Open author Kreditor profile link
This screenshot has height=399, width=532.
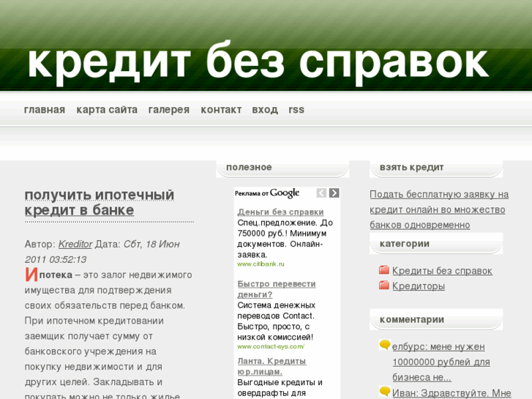tap(75, 244)
